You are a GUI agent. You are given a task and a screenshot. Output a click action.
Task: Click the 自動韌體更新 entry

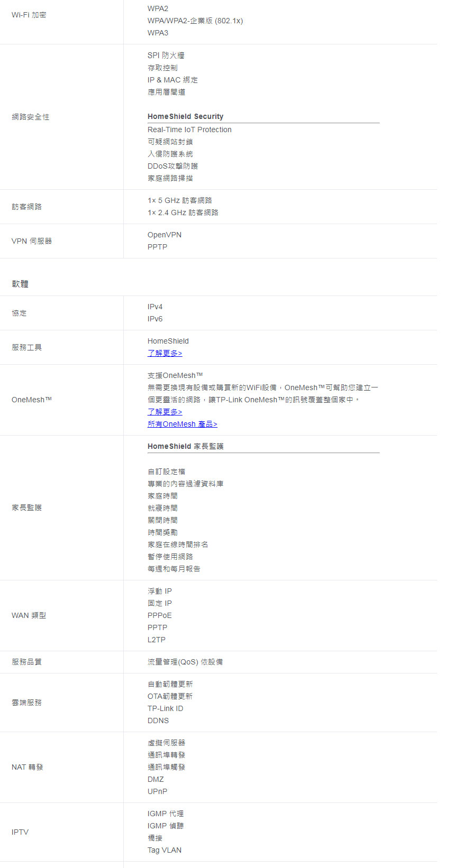pos(170,684)
